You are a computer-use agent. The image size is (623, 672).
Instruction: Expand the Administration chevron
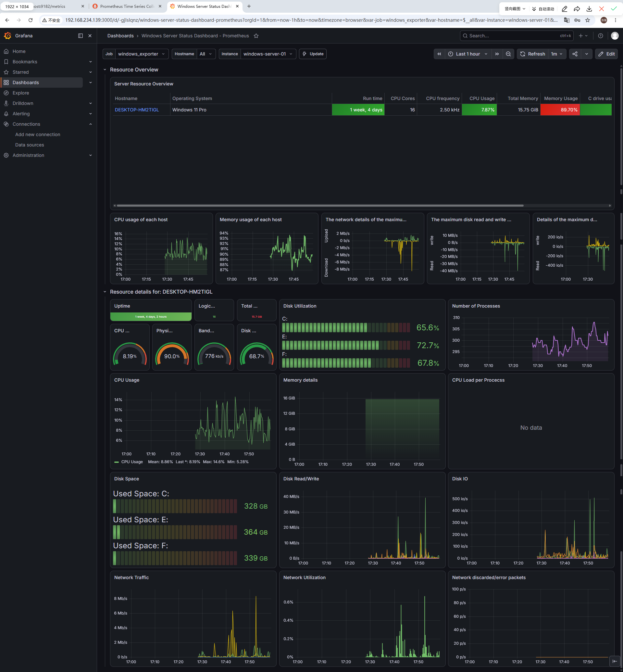[x=90, y=156]
